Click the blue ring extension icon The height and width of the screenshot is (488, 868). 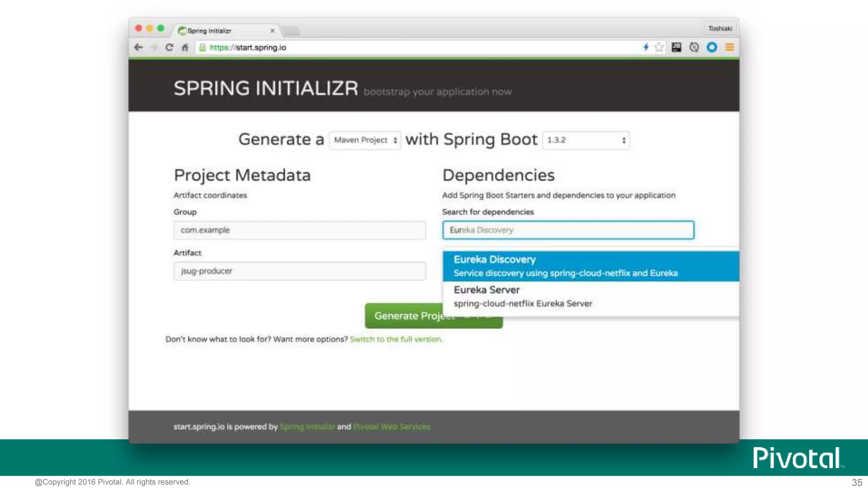[712, 47]
